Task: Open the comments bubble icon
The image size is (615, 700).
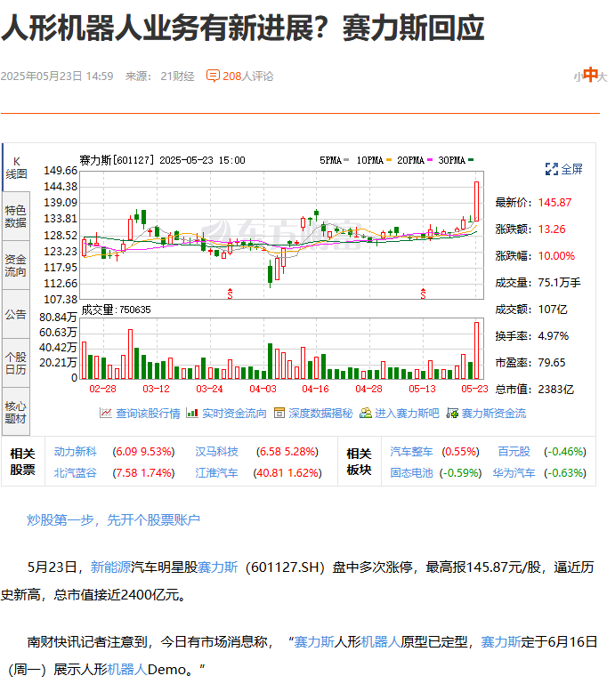Action: point(213,76)
